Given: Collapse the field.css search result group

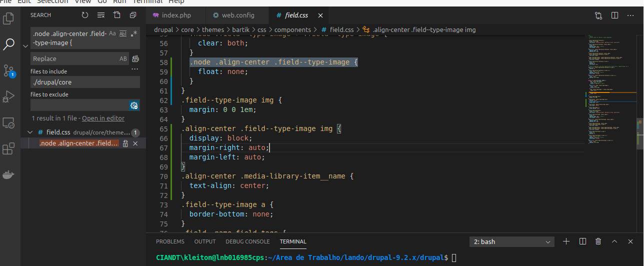Looking at the screenshot, I should click(x=30, y=132).
